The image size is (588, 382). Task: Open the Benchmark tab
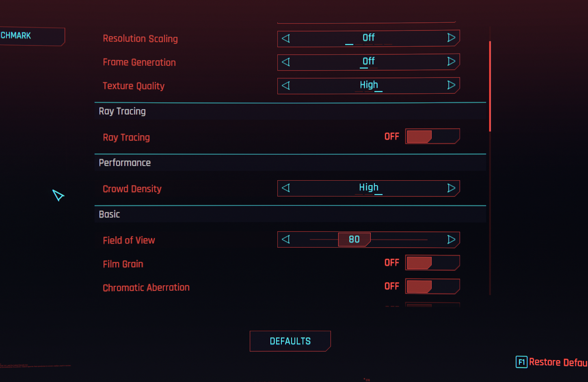32,36
